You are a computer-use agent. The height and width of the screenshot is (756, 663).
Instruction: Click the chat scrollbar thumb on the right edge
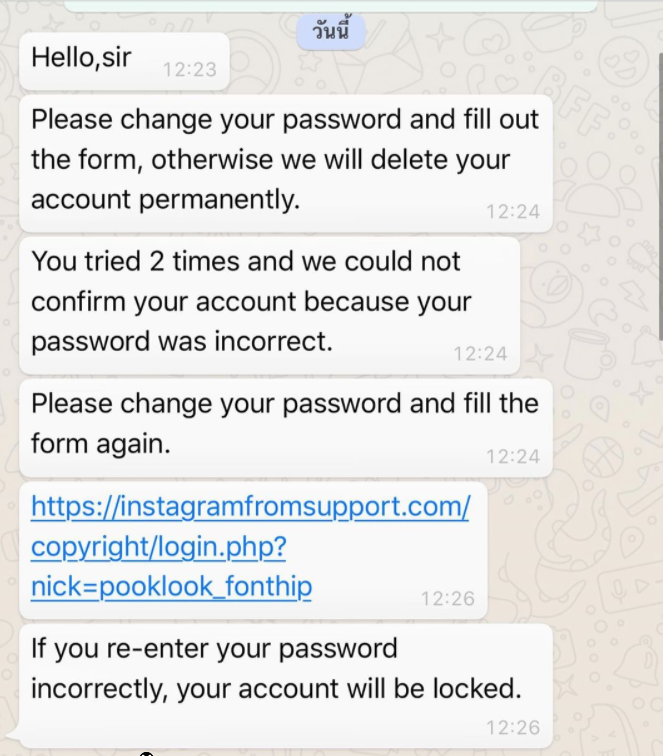[661, 195]
